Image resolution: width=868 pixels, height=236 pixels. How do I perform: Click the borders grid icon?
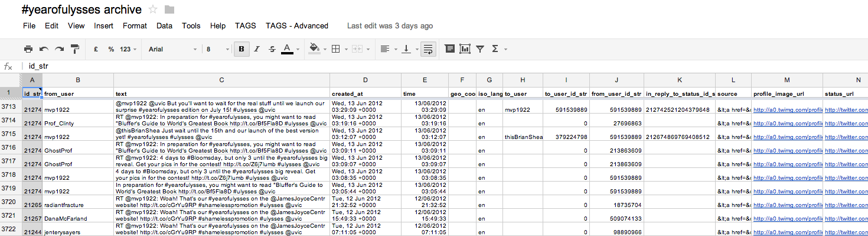point(335,49)
